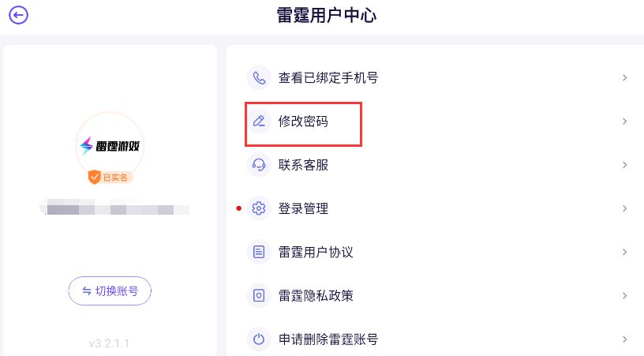This screenshot has width=644, height=356.
Task: Open the 雷霆隐私政策 link text
Action: coord(316,296)
